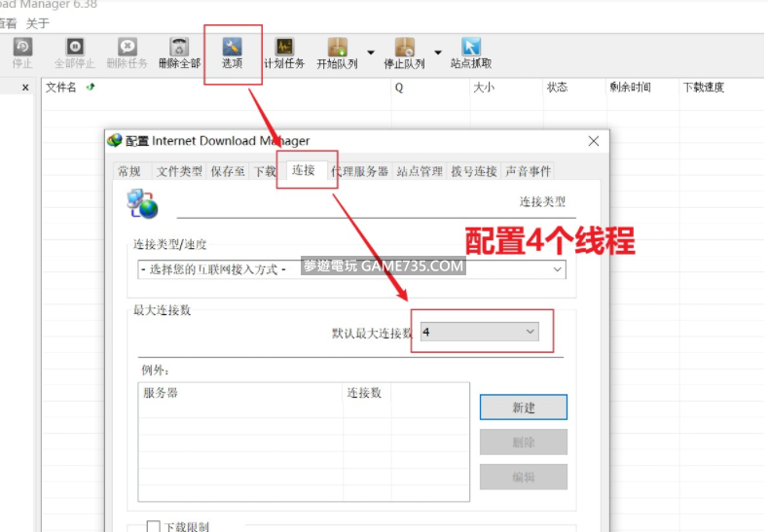Click the 停止队列 (Stop Queue) icon

[405, 53]
